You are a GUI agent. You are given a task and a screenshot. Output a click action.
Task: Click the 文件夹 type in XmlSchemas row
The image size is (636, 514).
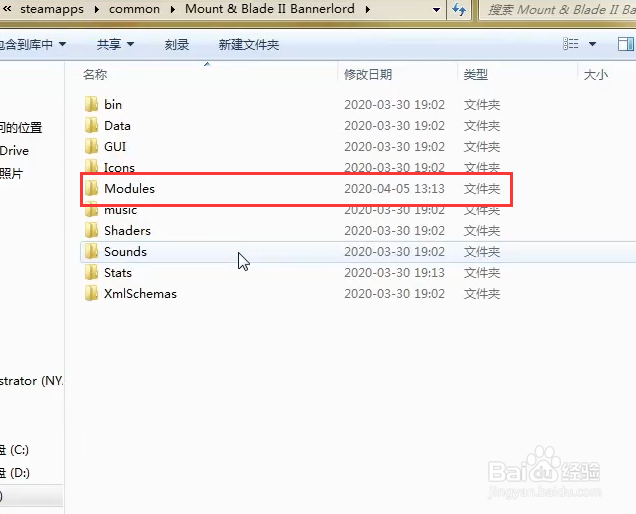coord(482,294)
